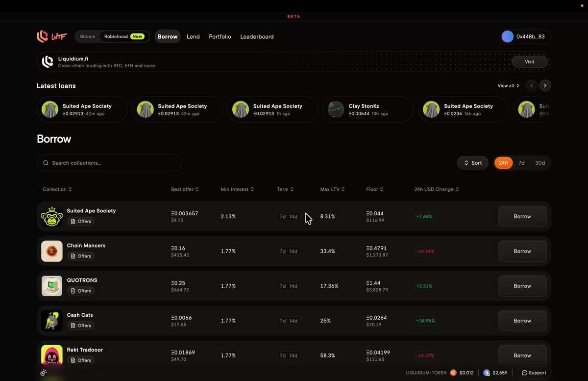Focus the Search collections field
Viewport: 588px width, 381px height.
pyautogui.click(x=109, y=163)
